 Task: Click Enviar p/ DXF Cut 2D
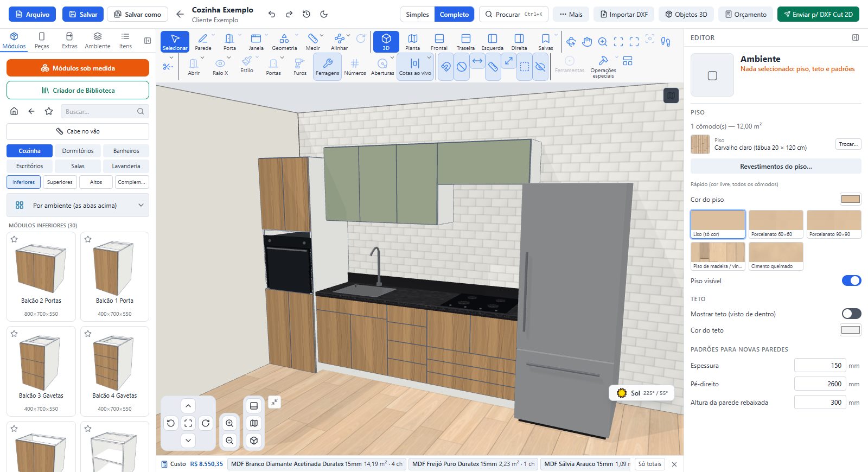pos(818,14)
